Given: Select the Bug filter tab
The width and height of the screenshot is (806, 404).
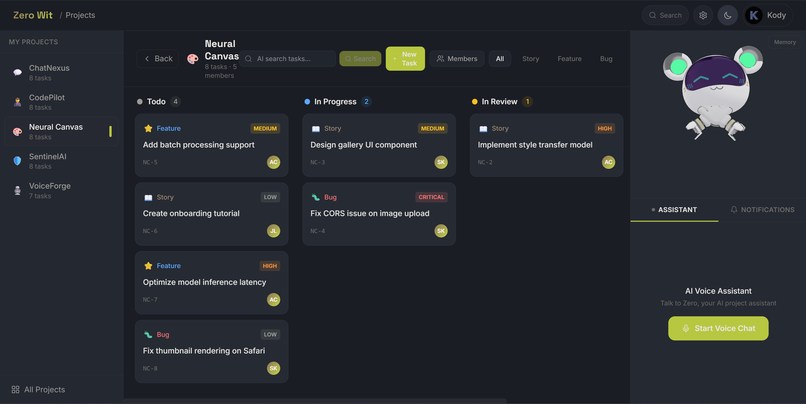Looking at the screenshot, I should click(x=606, y=59).
